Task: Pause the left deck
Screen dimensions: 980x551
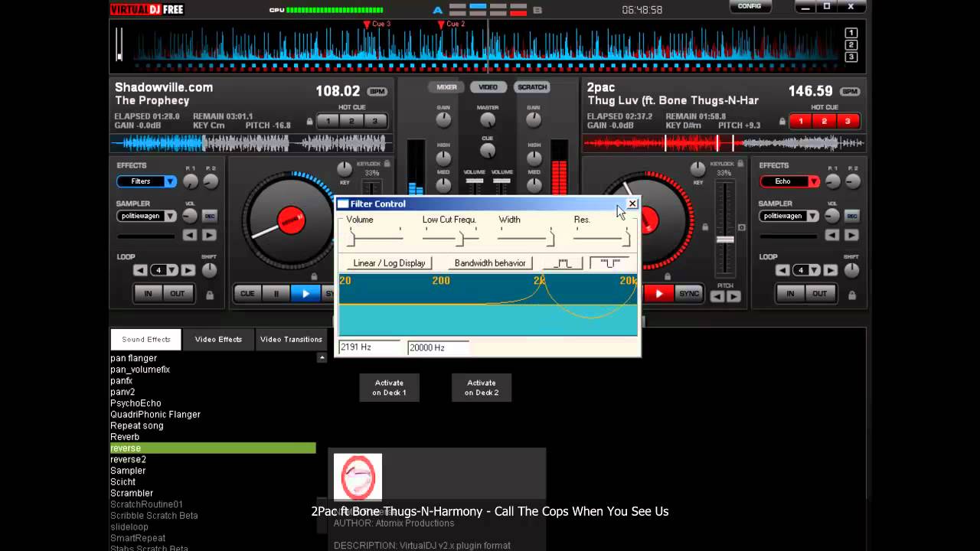Action: click(276, 293)
